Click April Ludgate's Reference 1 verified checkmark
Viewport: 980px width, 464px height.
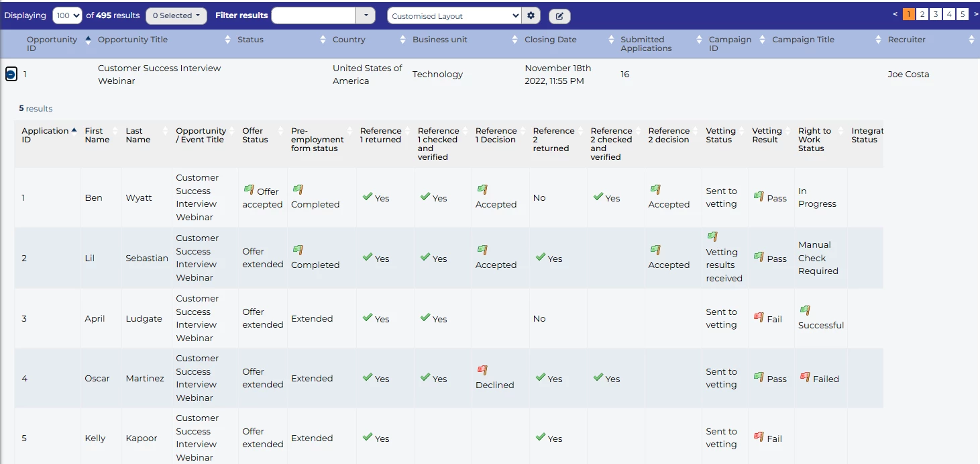coord(425,317)
